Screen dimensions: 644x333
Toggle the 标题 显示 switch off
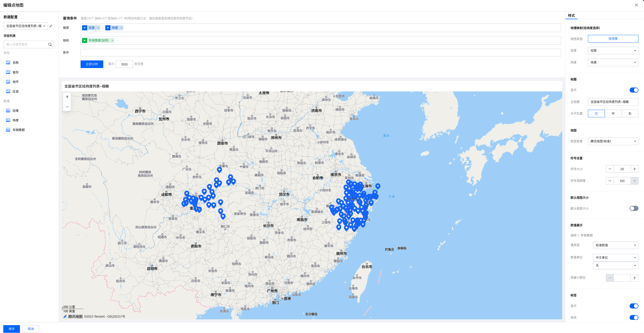tap(634, 90)
